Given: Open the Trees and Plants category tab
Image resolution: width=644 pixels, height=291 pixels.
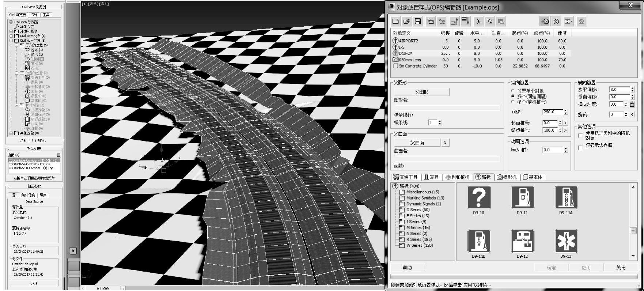Looking at the screenshot, I should tap(457, 177).
